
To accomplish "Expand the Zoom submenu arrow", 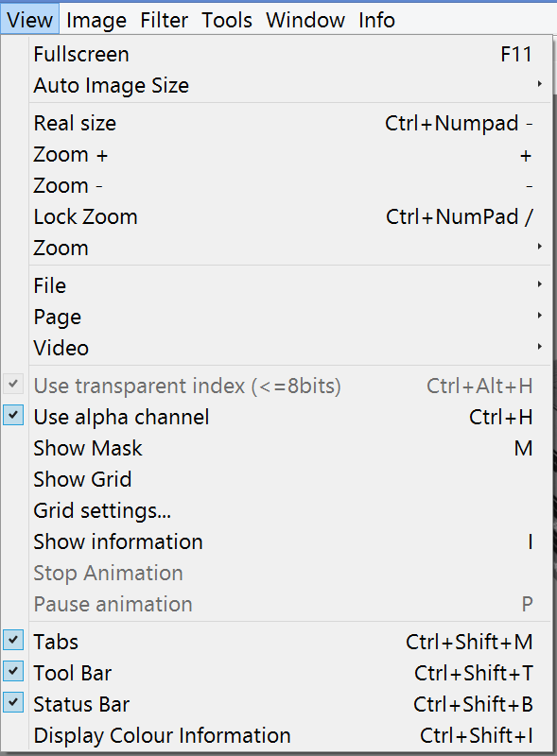I will 540,247.
